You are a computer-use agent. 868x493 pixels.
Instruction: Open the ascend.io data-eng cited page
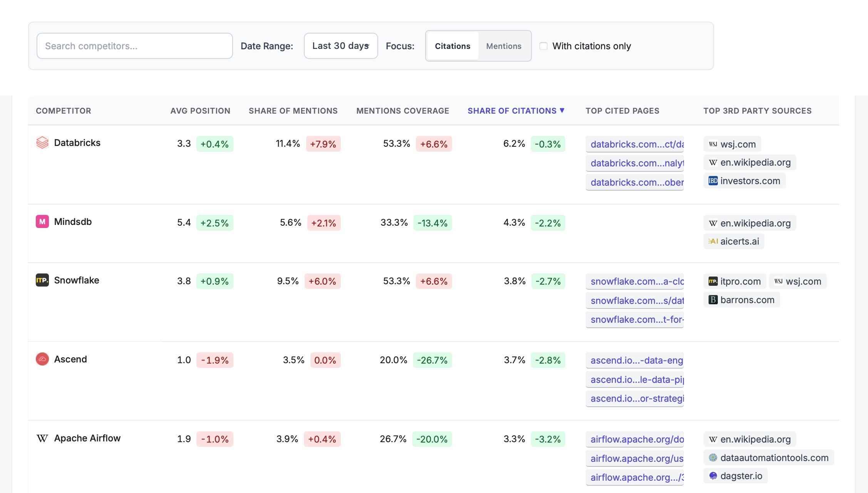coord(635,361)
